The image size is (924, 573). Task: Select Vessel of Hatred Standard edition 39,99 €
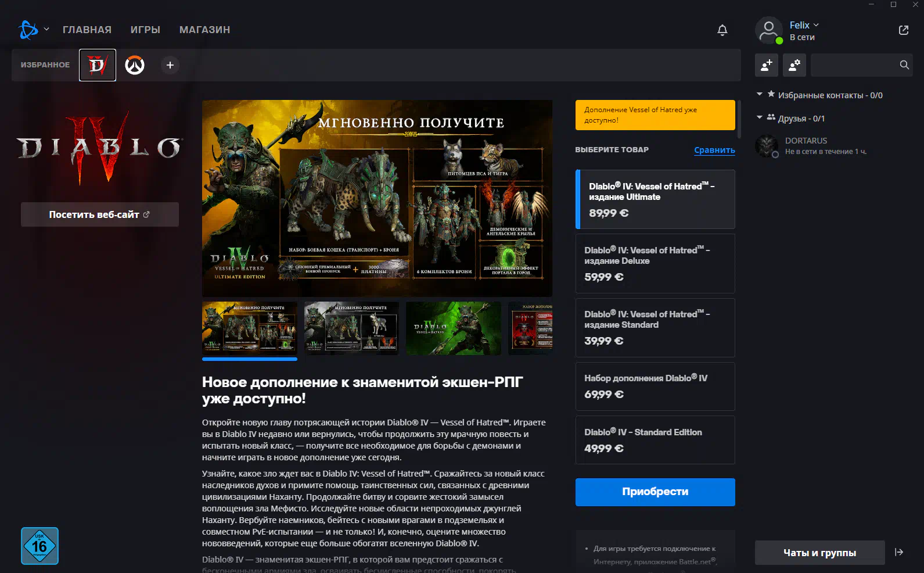pyautogui.click(x=655, y=328)
